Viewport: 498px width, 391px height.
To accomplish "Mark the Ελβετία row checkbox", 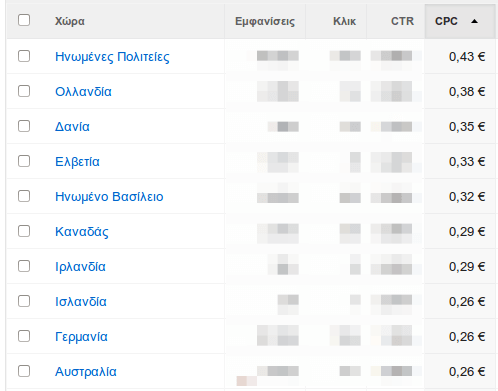I will click(x=24, y=161).
